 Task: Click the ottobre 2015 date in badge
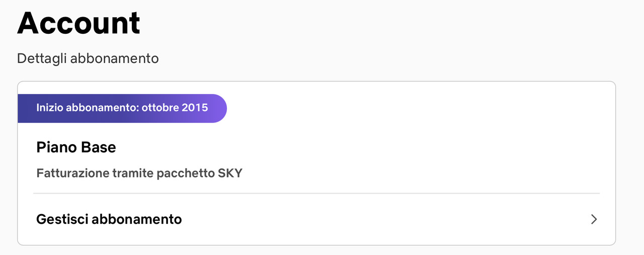pyautogui.click(x=175, y=108)
